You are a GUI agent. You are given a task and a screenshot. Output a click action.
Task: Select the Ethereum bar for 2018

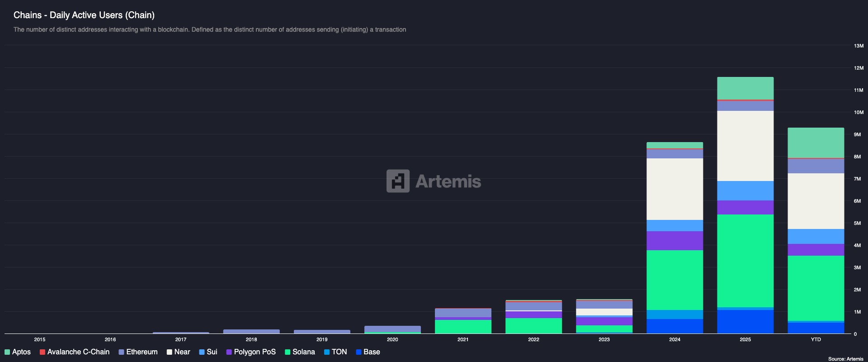251,332
